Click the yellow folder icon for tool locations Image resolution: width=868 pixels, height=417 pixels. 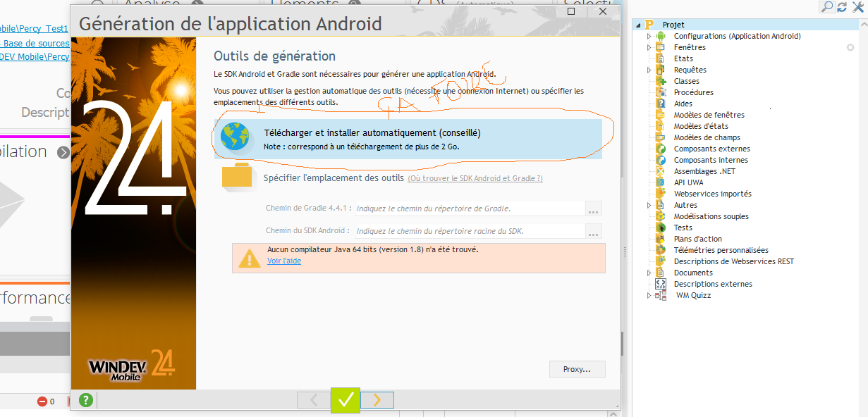point(237,176)
